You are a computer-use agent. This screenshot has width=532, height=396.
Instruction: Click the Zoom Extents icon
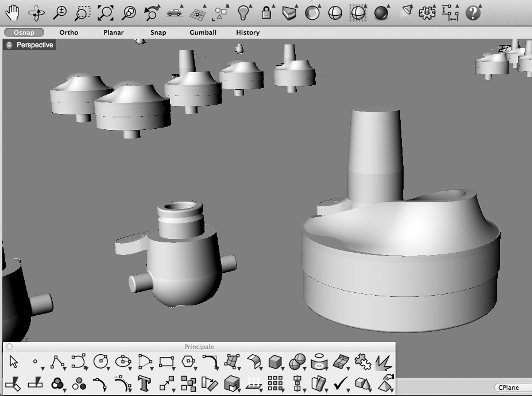tap(106, 13)
